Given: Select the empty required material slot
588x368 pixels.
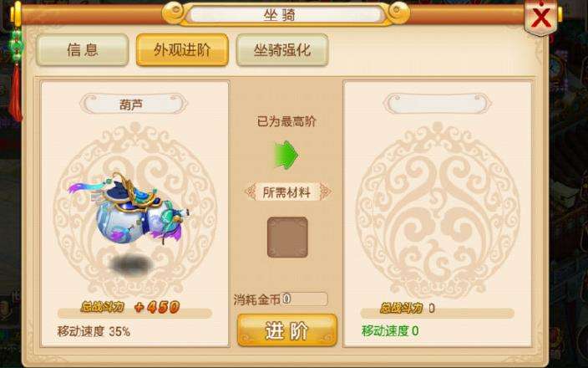Looking at the screenshot, I should [287, 238].
